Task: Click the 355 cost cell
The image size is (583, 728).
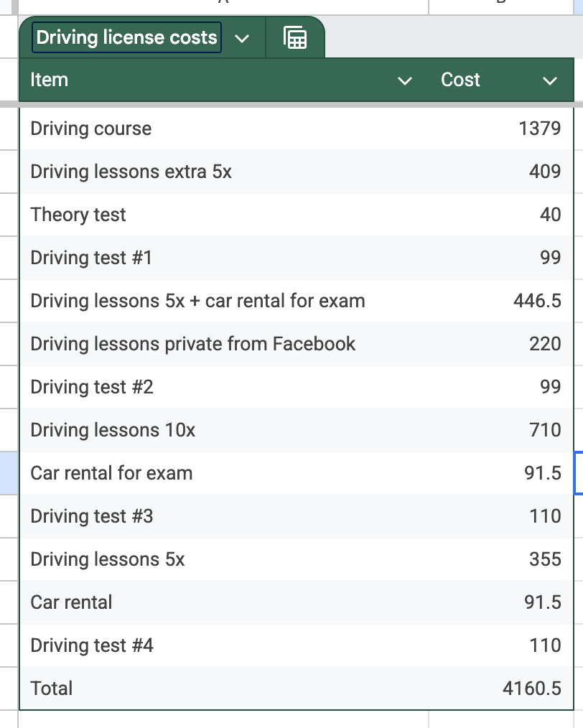Action: point(545,559)
